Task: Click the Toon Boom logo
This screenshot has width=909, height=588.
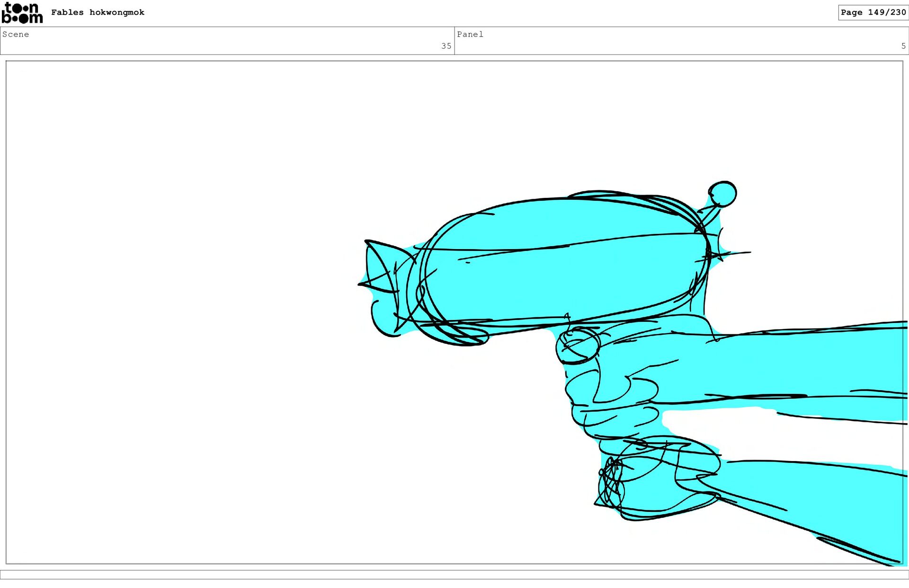Action: (x=22, y=13)
